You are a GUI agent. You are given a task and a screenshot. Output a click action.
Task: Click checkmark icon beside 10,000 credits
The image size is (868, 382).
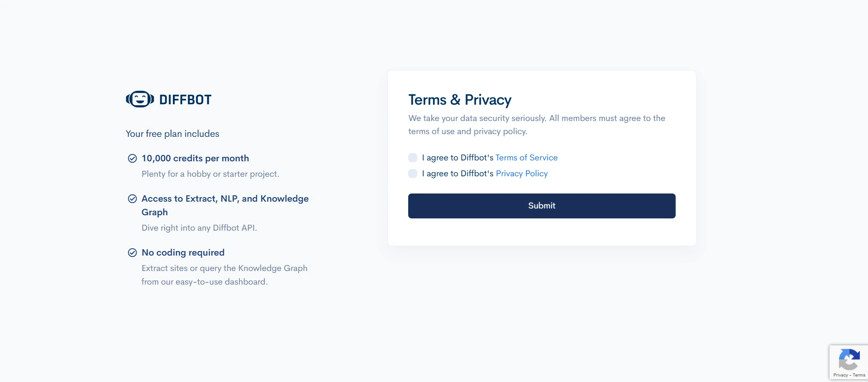pyautogui.click(x=132, y=158)
